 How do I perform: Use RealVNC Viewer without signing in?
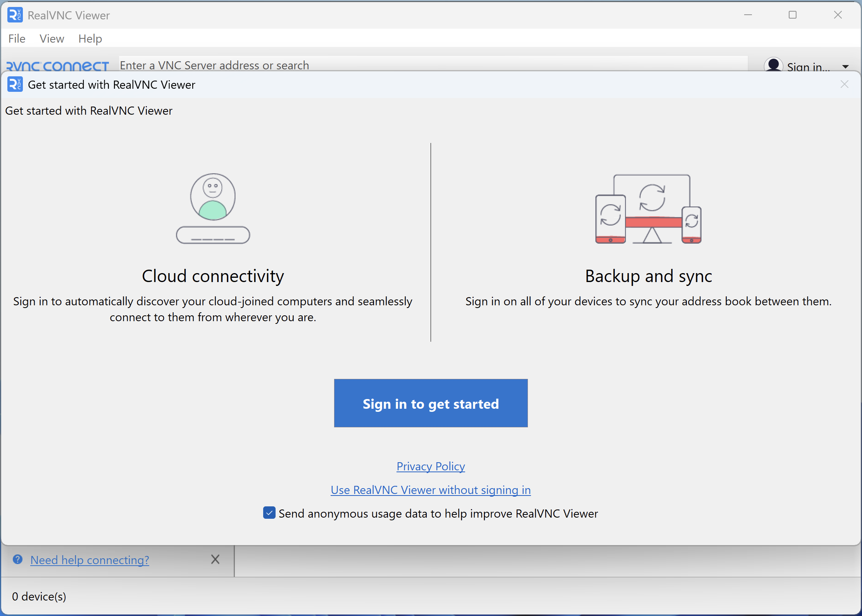pos(431,490)
